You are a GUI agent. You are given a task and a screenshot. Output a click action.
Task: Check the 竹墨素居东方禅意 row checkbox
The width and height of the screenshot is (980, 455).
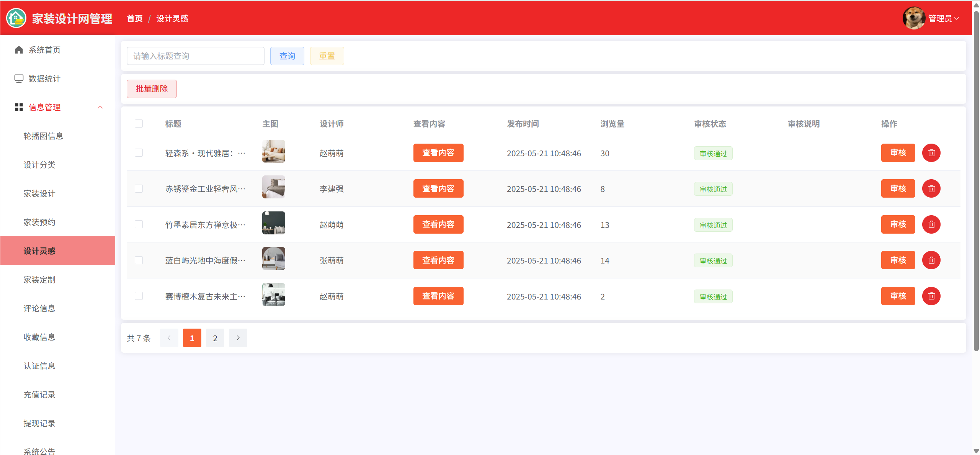139,224
